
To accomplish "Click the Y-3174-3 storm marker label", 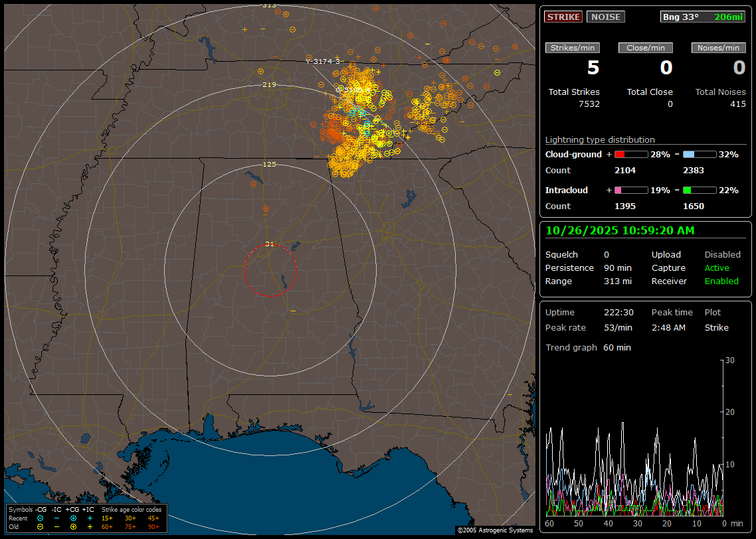I will (323, 61).
